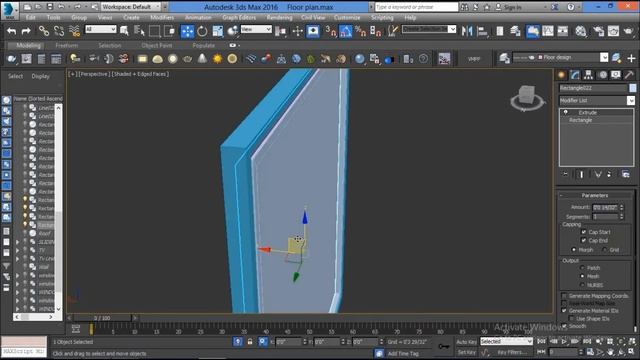Click the Rectangular Selection Region icon
This screenshot has height=360, width=640.
(154, 31)
